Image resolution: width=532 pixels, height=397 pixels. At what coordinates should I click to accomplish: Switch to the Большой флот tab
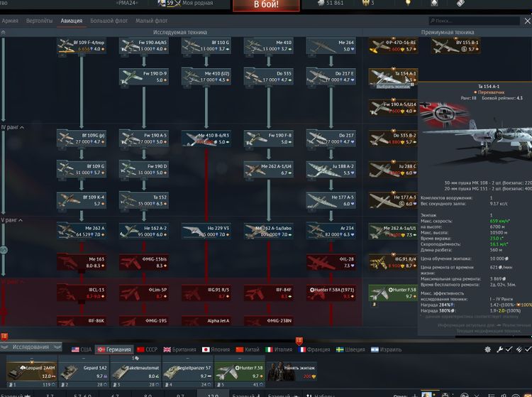(x=110, y=21)
